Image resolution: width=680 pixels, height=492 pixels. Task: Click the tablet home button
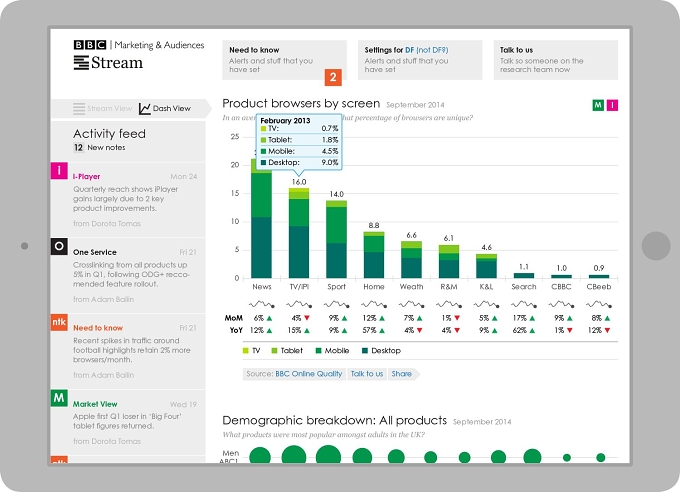[x=656, y=246]
